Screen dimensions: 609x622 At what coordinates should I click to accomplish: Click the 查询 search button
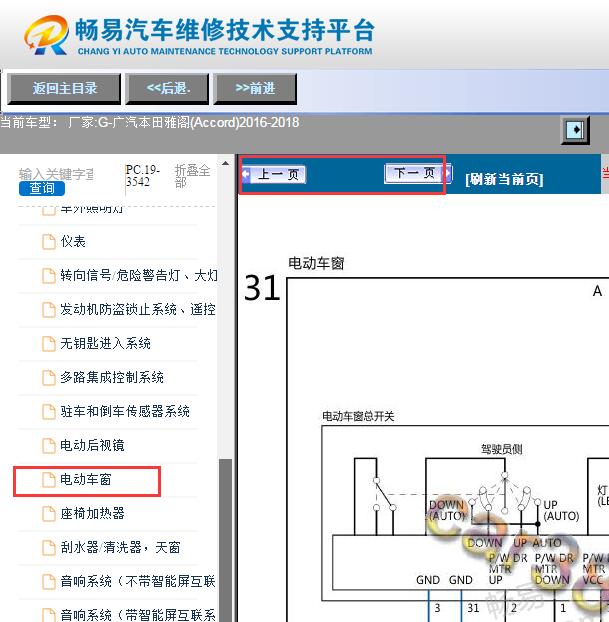point(42,188)
